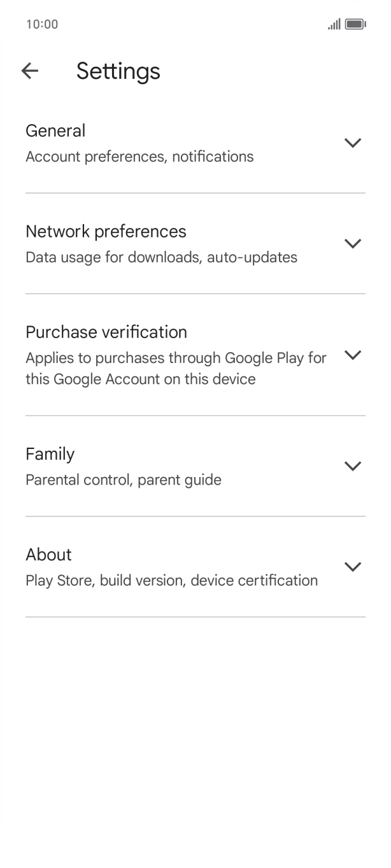Tap 'Account preferences, notifications' subtitle

tap(139, 157)
